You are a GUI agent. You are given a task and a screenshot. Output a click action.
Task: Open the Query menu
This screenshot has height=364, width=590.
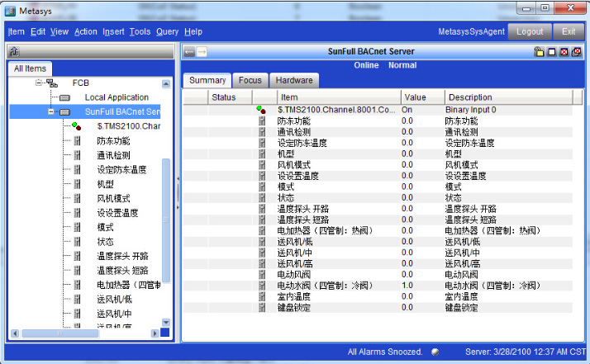(x=167, y=31)
